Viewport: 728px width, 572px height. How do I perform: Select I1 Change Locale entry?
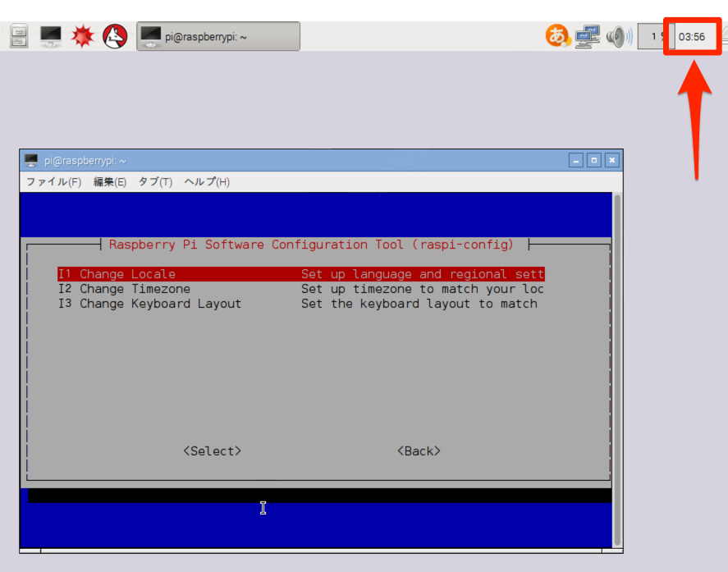301,274
